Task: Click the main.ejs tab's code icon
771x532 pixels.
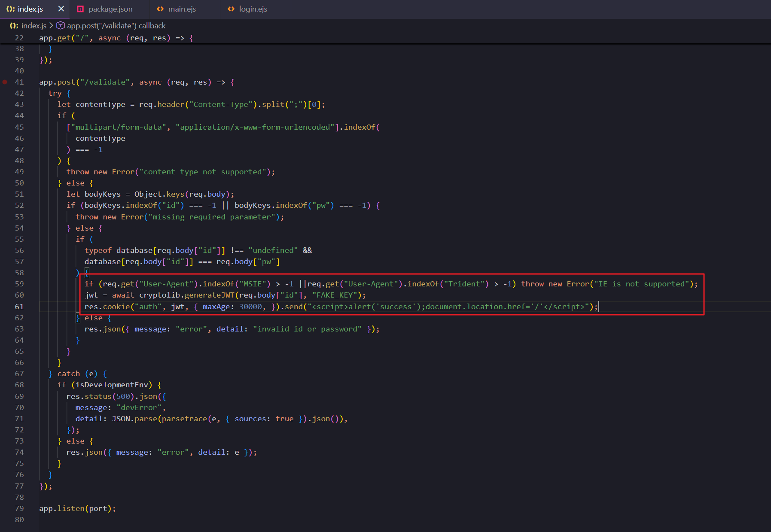Action: (x=160, y=9)
